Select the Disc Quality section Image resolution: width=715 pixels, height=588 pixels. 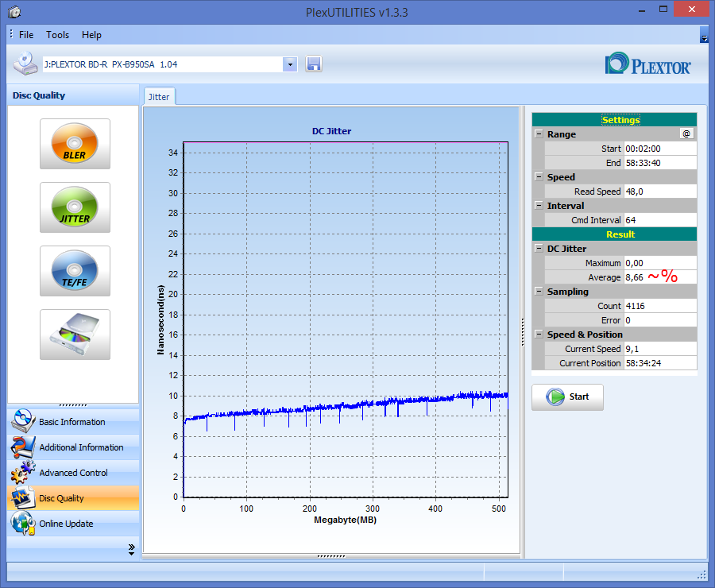[73, 497]
